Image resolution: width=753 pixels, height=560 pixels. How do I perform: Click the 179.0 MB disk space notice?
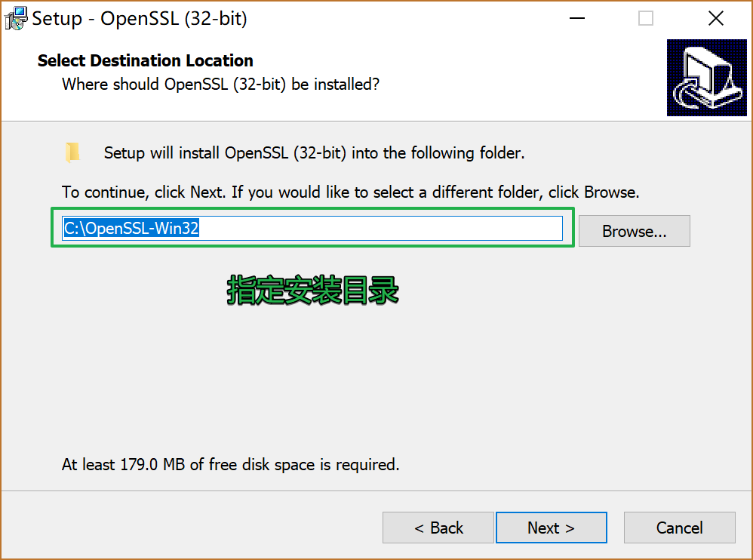(230, 465)
